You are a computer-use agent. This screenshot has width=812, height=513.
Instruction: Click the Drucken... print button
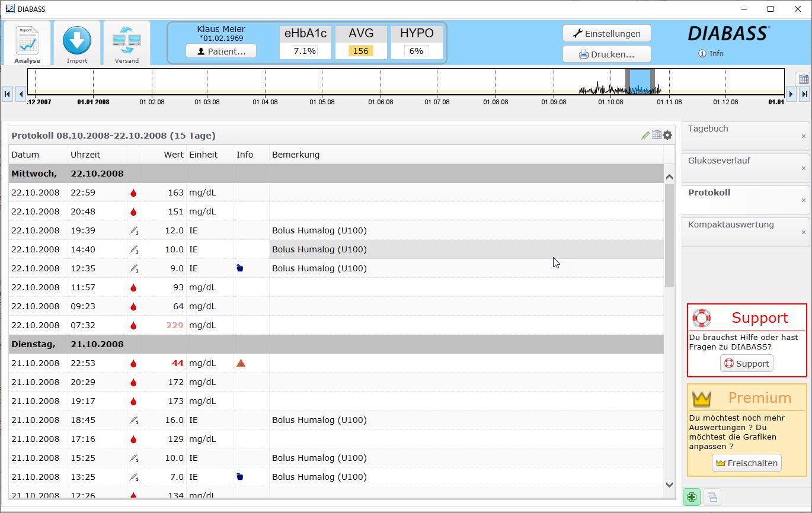click(606, 54)
